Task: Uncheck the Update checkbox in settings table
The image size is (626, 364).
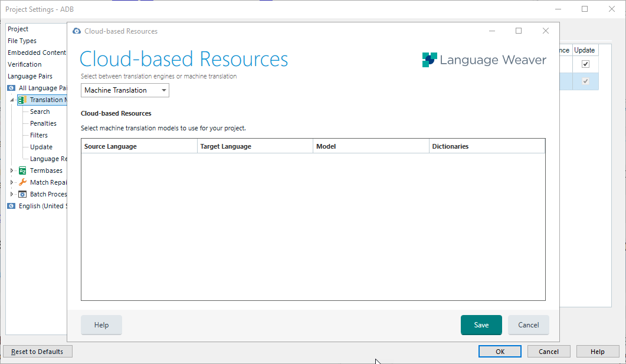Action: point(585,64)
